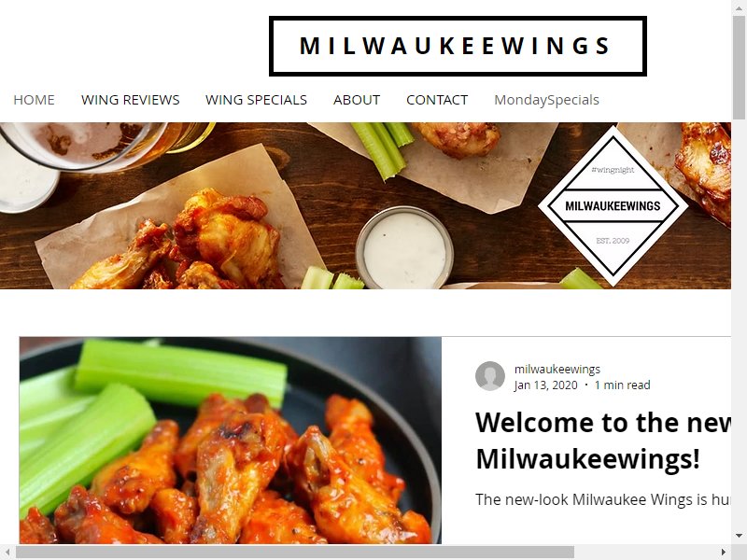Open the Welcome to the new Milwaukeewings post title
The image size is (747, 560).
[603, 441]
